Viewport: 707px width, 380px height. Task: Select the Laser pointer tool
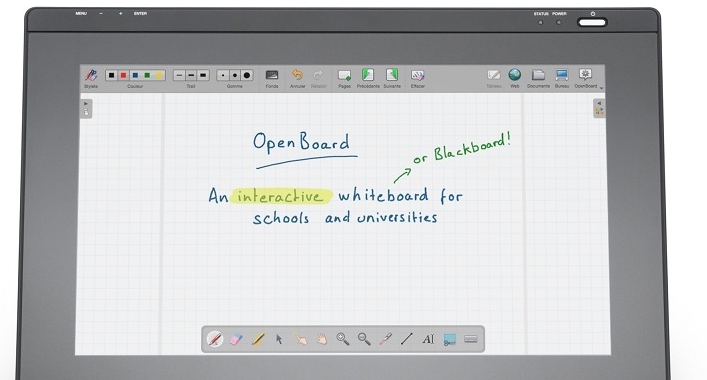tap(386, 339)
